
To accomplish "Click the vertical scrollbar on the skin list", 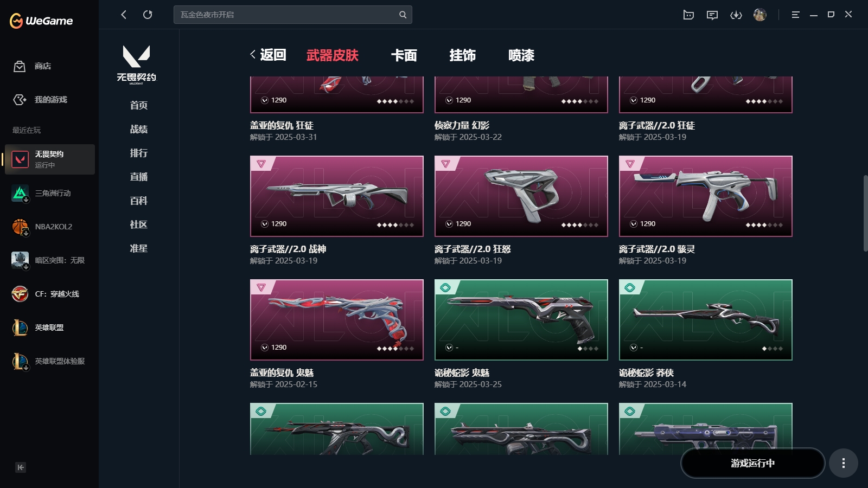I will [865, 213].
